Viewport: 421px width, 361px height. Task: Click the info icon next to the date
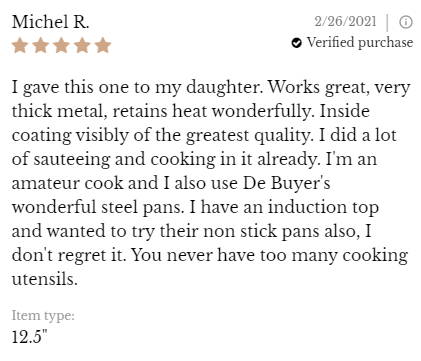(x=406, y=22)
